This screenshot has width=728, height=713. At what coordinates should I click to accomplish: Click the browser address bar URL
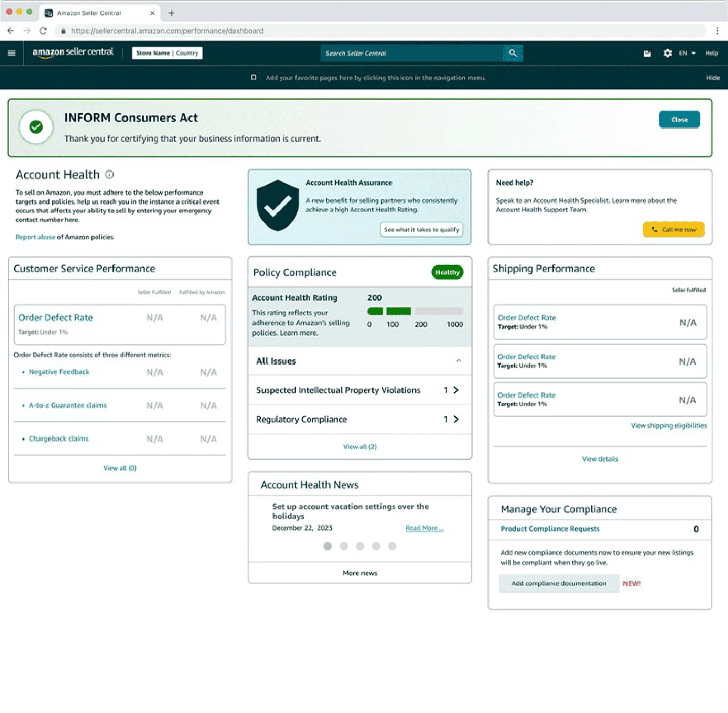(167, 31)
